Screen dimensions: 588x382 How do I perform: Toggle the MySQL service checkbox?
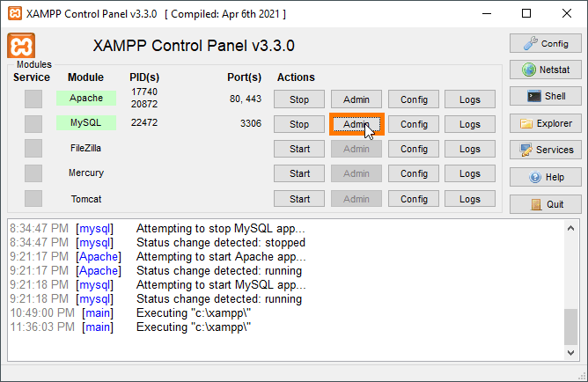coord(33,124)
